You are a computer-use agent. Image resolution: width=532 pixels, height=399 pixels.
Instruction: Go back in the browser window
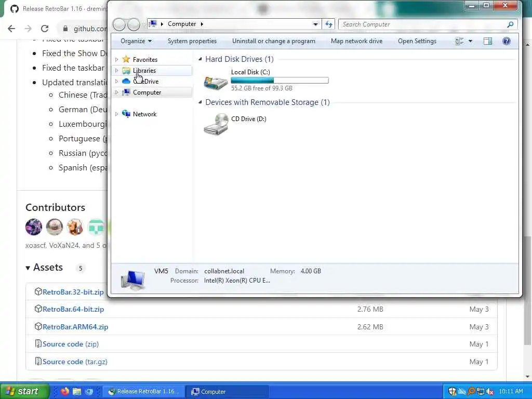coord(11,29)
